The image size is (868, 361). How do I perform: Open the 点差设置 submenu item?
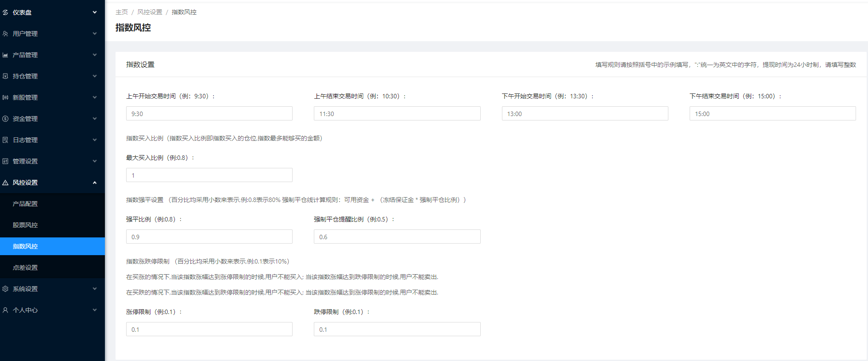pyautogui.click(x=25, y=268)
